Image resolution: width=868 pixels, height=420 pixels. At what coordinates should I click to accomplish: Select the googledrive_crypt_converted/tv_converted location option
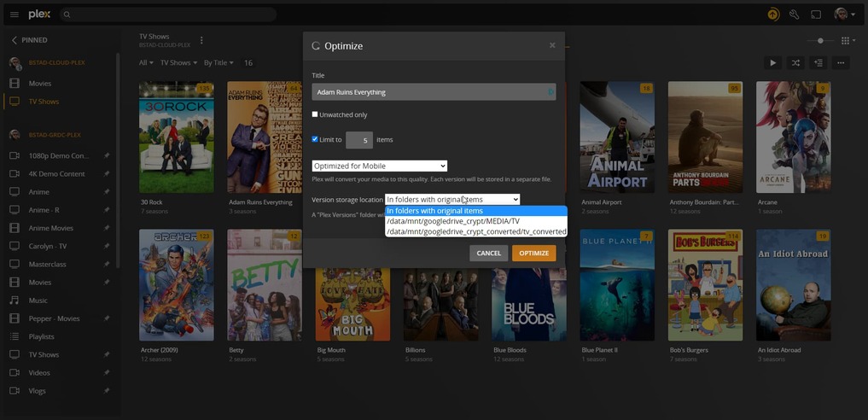pos(476,231)
